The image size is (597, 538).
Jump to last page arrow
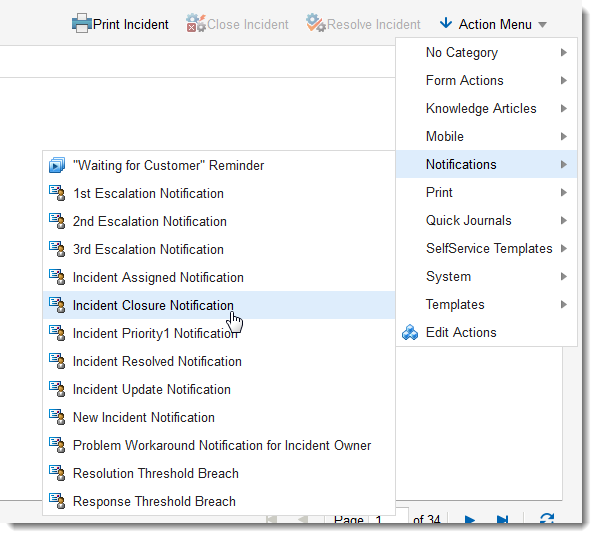(x=503, y=519)
